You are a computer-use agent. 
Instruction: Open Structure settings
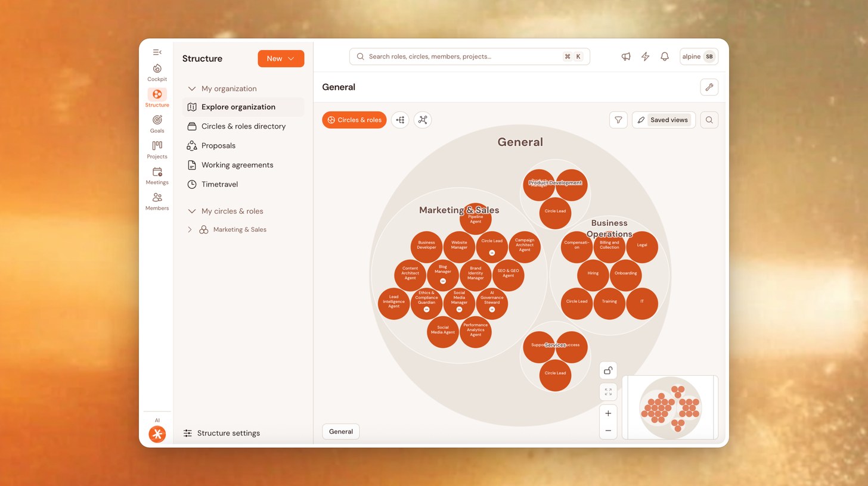(221, 433)
